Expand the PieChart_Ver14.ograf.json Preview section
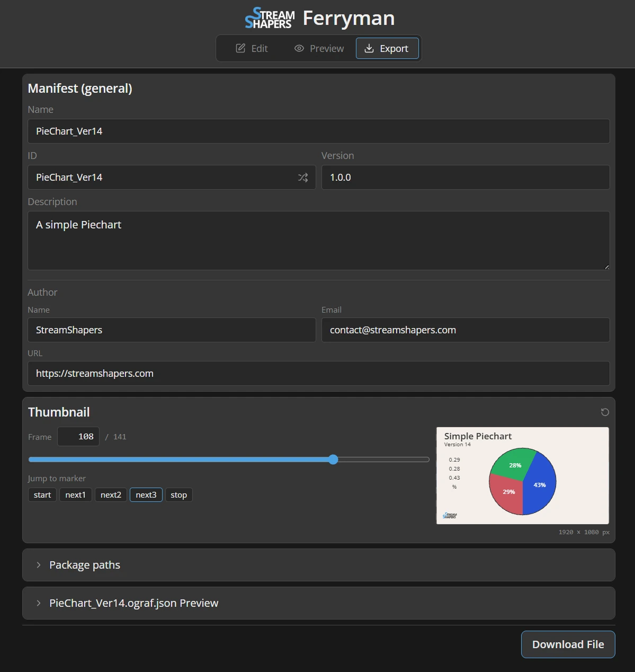The width and height of the screenshot is (635, 672). 319,603
